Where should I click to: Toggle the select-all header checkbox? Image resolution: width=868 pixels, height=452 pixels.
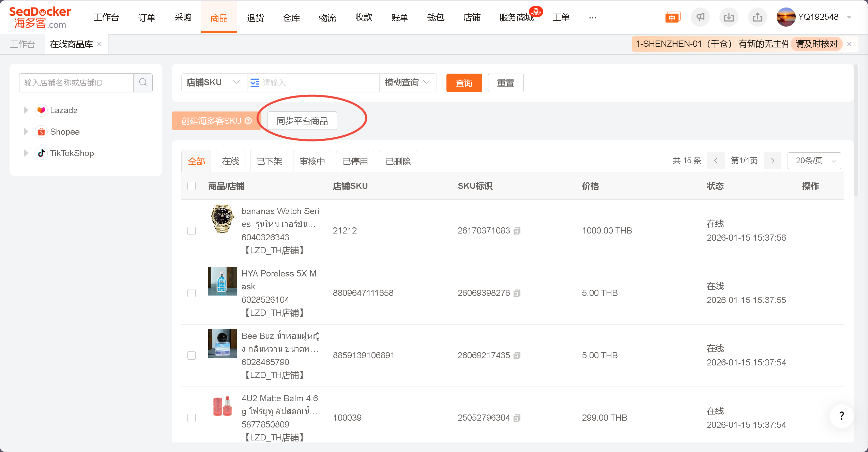click(x=192, y=186)
